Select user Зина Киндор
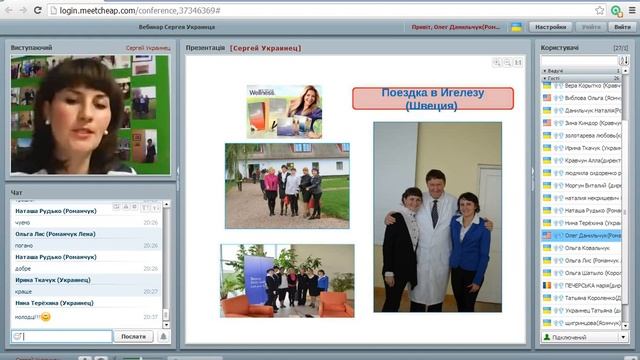This screenshot has height=360, width=640. [x=581, y=123]
